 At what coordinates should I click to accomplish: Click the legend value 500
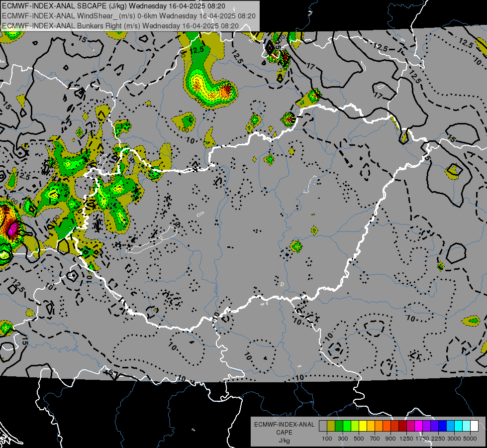tap(359, 439)
